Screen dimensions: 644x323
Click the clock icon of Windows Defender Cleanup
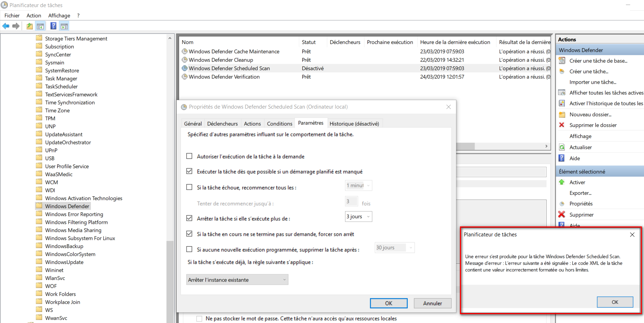tap(184, 60)
